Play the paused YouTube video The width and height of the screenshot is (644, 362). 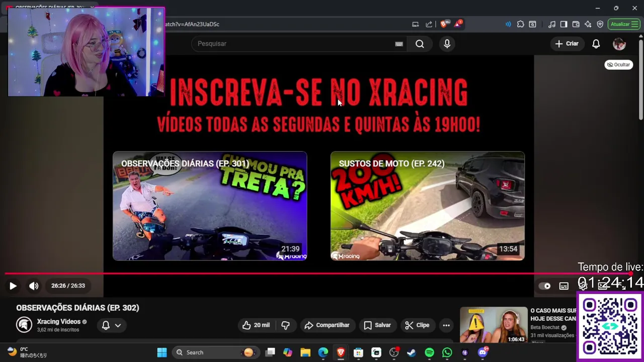pyautogui.click(x=13, y=286)
